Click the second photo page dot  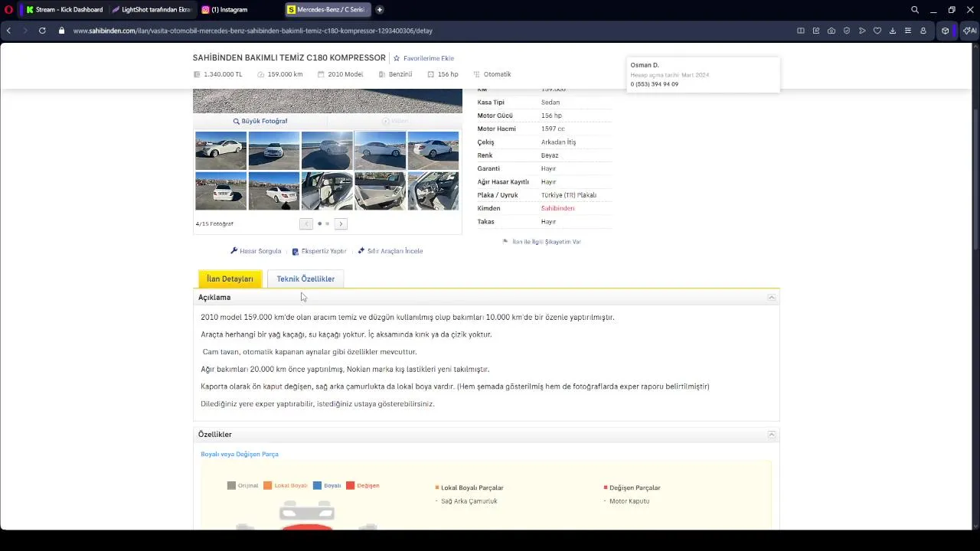327,223
